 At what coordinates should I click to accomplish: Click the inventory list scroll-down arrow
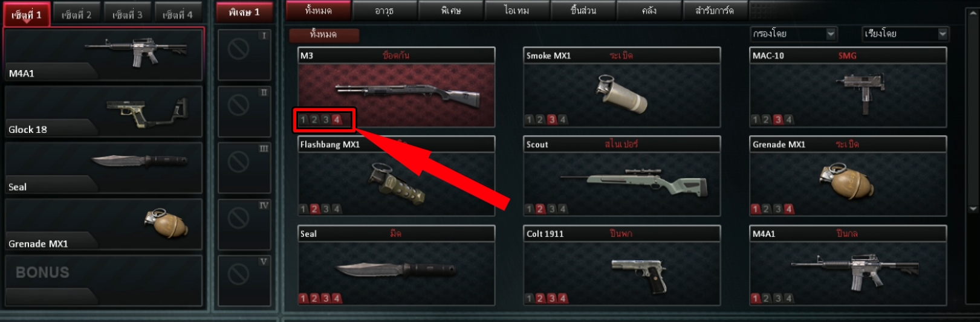coord(973,209)
